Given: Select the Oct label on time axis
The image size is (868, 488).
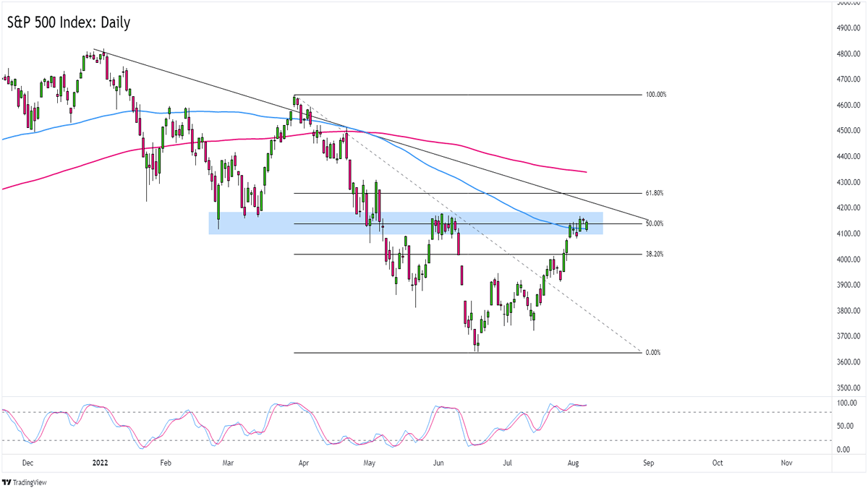Looking at the screenshot, I should click(718, 462).
